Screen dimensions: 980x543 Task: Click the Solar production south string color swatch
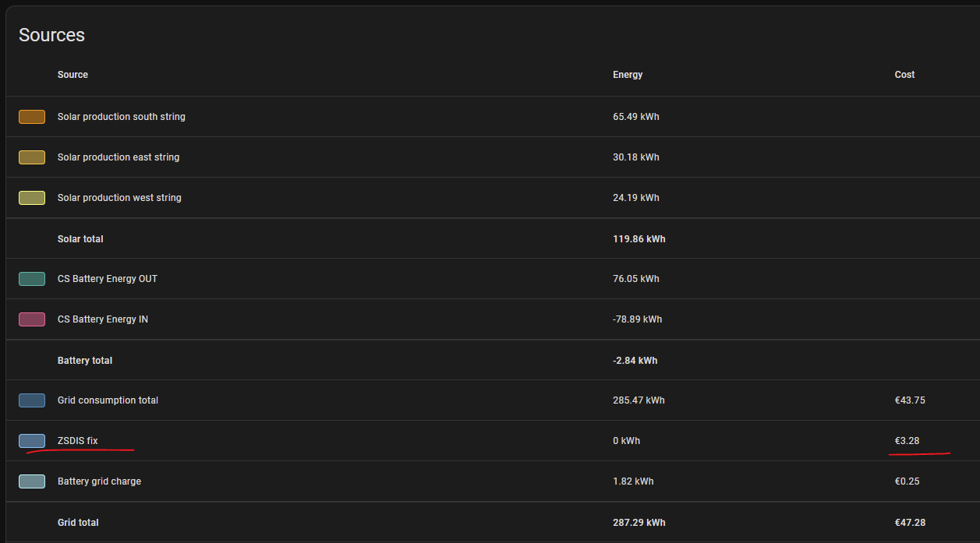[x=32, y=117]
